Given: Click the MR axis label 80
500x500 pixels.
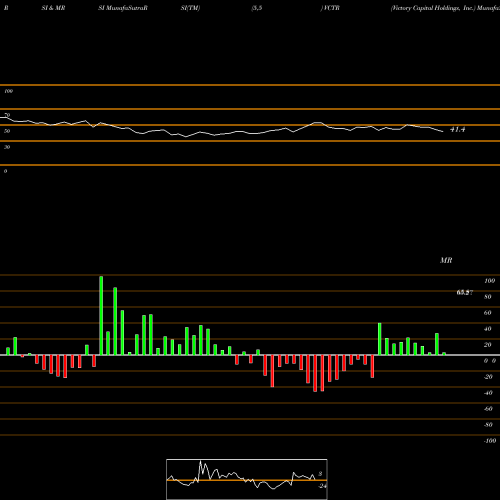Looking at the screenshot, I should pos(488,297).
